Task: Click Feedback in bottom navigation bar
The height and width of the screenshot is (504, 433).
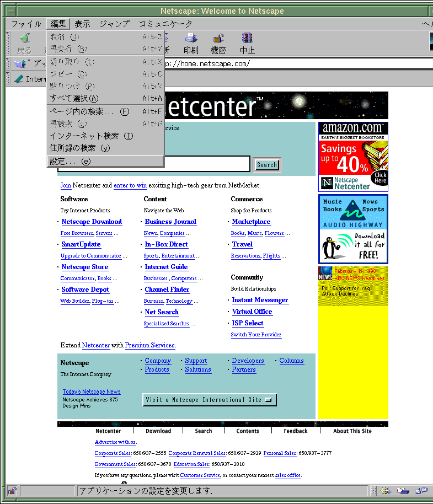Action: click(x=296, y=431)
